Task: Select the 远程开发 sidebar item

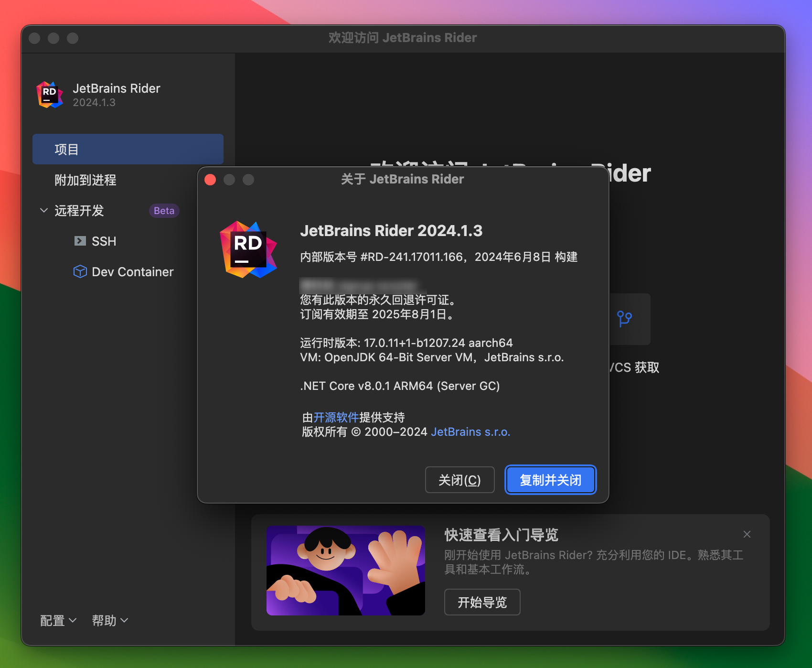Action: pyautogui.click(x=79, y=211)
